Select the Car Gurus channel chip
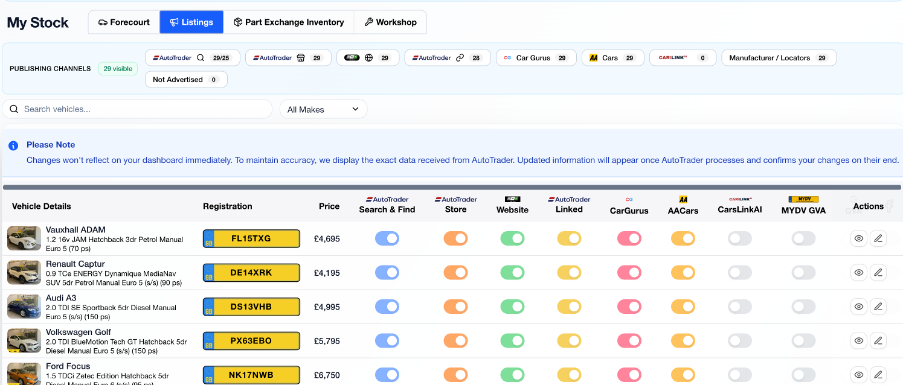Viewport: 904px width, 386px height. (536, 58)
